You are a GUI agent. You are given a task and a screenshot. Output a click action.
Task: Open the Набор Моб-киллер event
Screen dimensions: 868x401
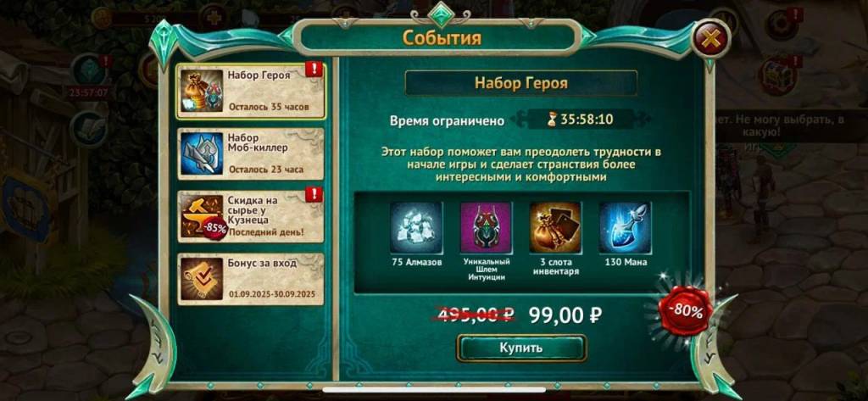[251, 154]
